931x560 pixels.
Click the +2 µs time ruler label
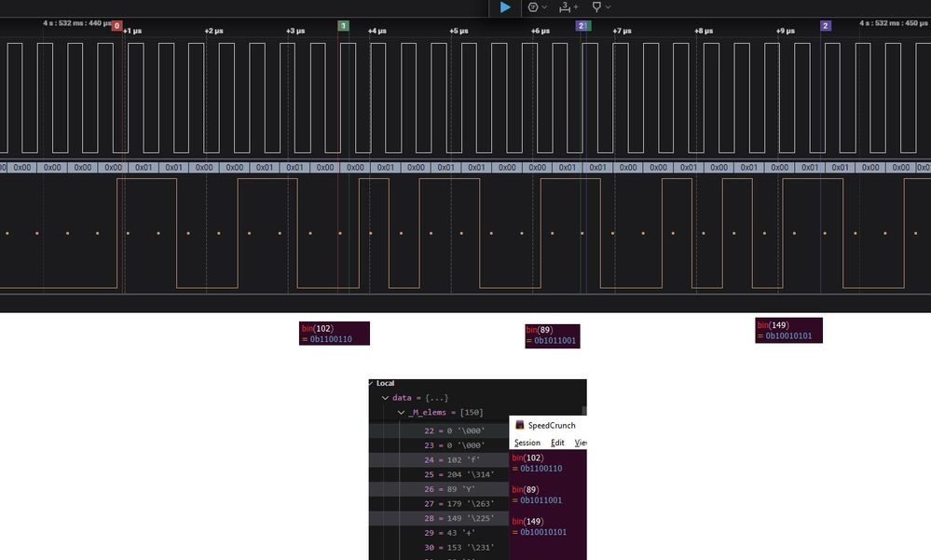pyautogui.click(x=213, y=31)
